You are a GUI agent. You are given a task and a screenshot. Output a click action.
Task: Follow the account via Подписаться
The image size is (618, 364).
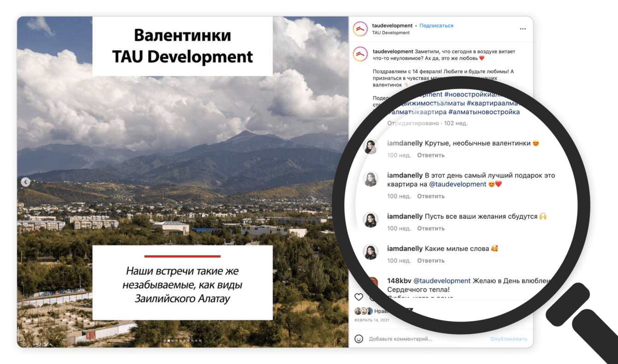coord(436,26)
